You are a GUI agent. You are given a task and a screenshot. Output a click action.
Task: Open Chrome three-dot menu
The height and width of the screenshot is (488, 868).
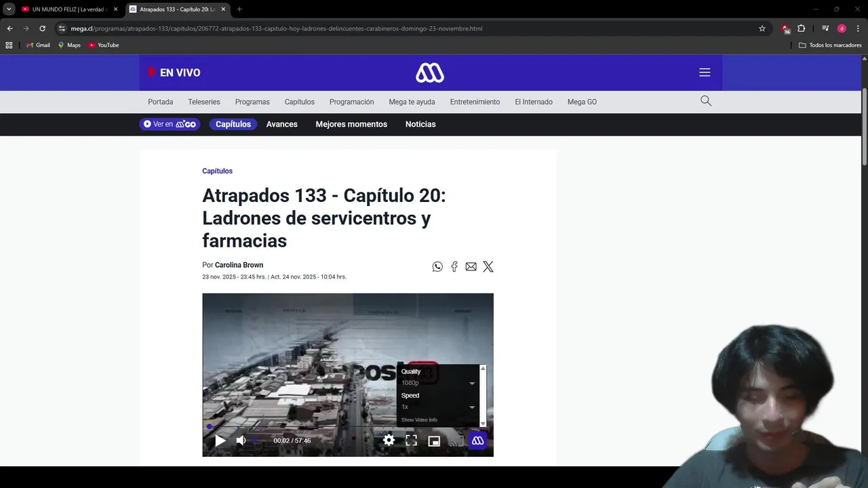858,28
